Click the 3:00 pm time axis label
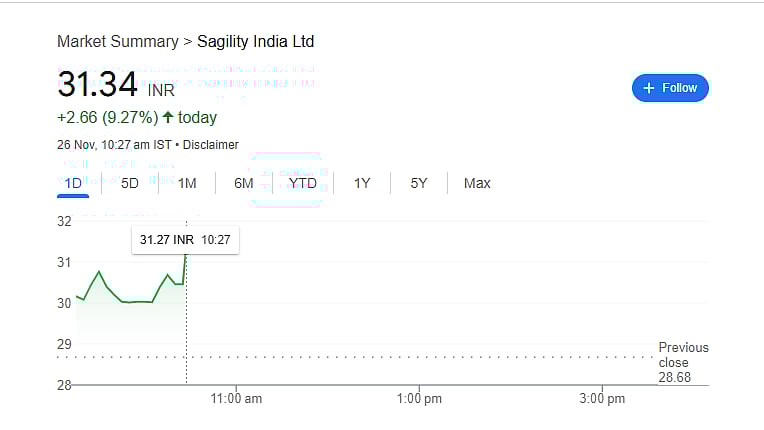Image resolution: width=764 pixels, height=430 pixels. [602, 399]
